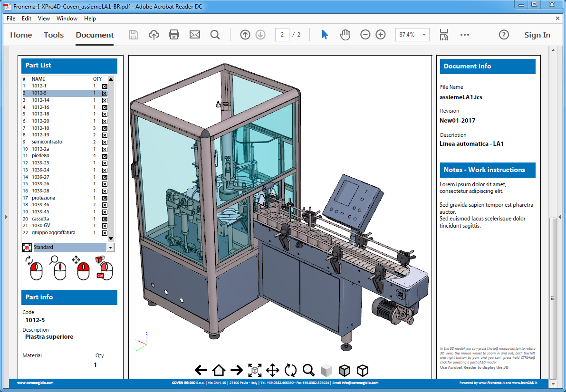The height and width of the screenshot is (392, 566).
Task: Open the Window menu
Action: click(x=67, y=19)
